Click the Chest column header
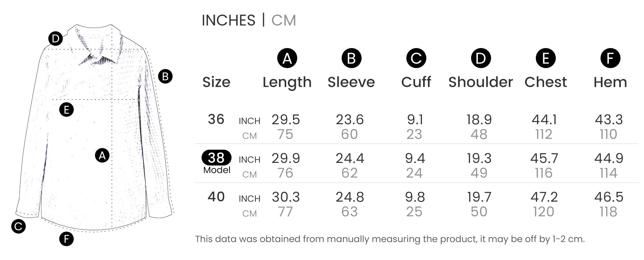Viewport: 644px width, 260px height. [545, 82]
